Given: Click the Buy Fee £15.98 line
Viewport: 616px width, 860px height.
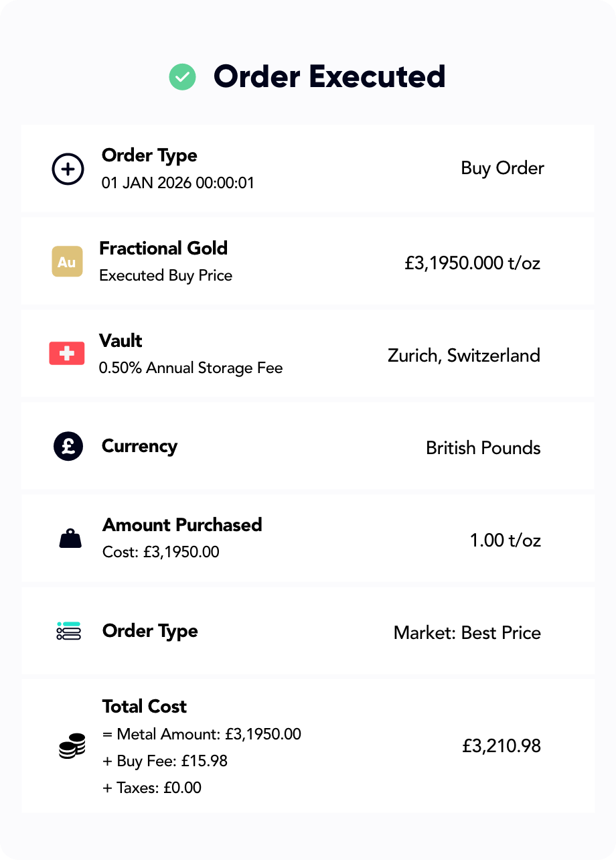Looking at the screenshot, I should (x=165, y=761).
